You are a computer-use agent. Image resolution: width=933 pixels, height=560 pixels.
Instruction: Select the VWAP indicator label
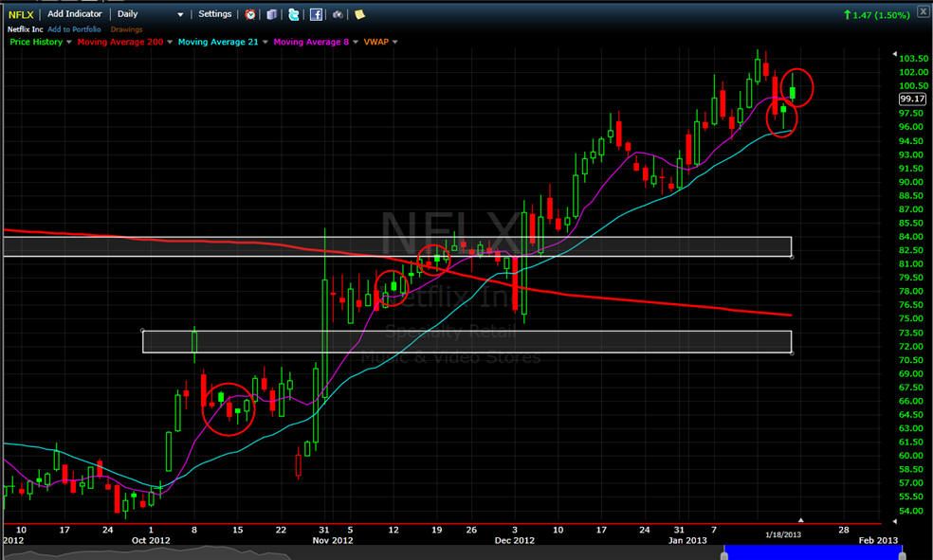(376, 42)
